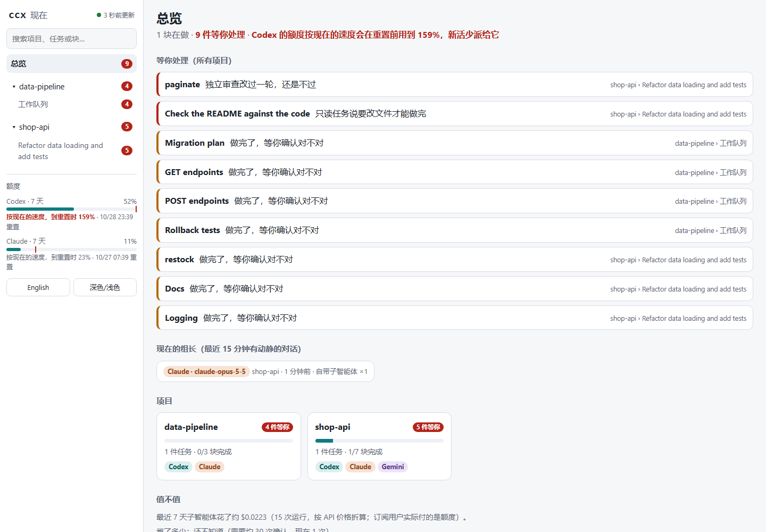
Task: Open the POST endpoints row
Action: 455,201
